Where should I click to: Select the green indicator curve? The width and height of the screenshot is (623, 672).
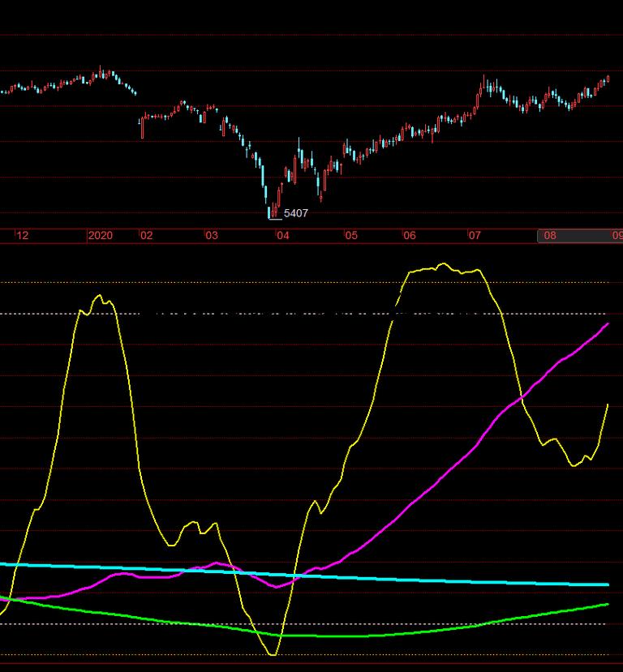[x=406, y=633]
